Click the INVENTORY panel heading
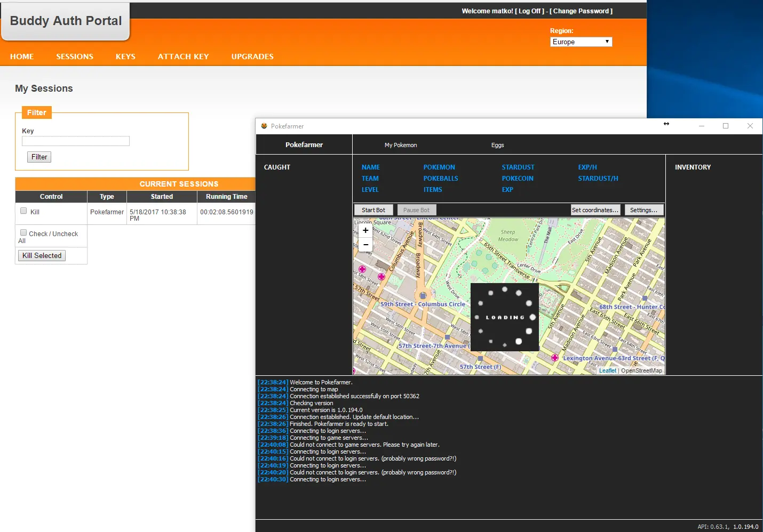 [693, 167]
